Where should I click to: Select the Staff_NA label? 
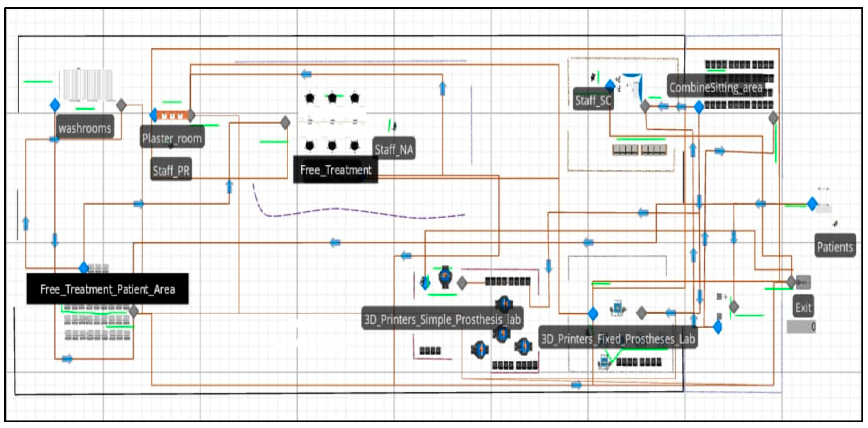[394, 149]
